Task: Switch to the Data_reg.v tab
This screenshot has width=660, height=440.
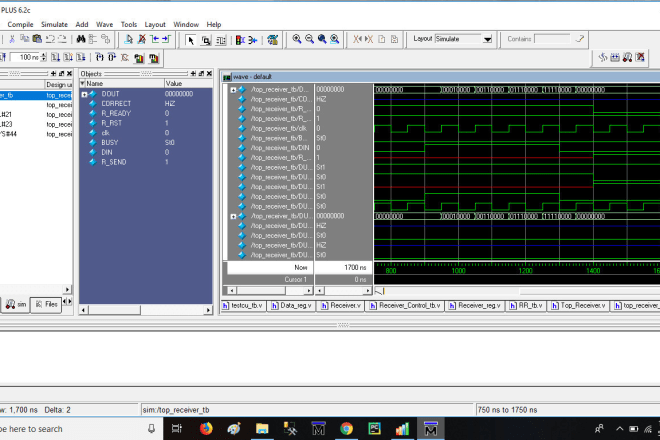Action: (292, 306)
